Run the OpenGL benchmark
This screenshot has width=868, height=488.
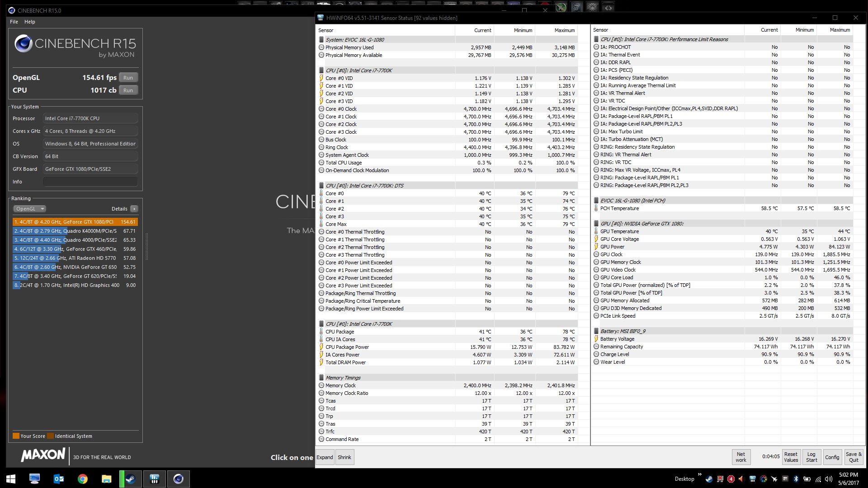coord(128,78)
